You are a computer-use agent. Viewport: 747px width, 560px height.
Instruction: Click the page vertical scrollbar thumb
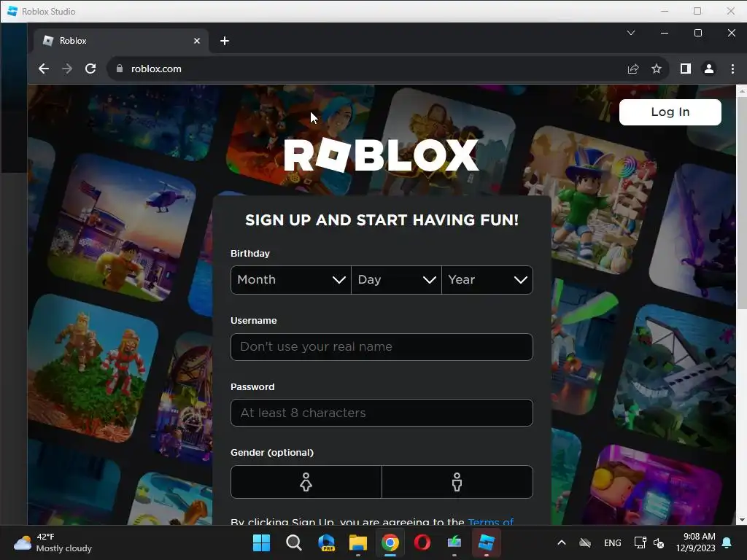(x=741, y=203)
